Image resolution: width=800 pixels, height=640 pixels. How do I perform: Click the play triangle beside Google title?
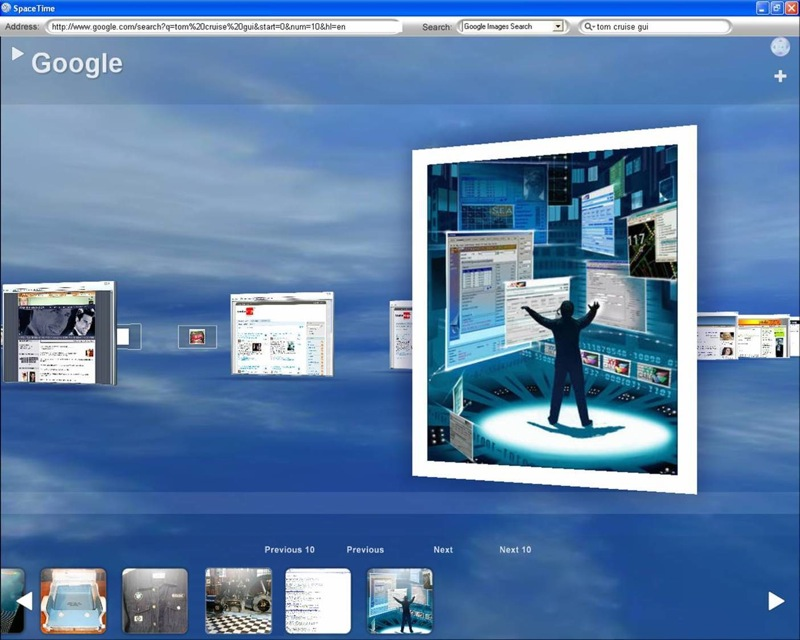[17, 53]
